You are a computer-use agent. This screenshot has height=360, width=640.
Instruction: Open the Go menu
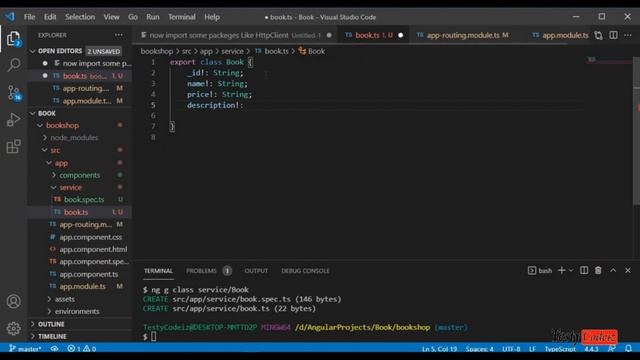point(133,17)
